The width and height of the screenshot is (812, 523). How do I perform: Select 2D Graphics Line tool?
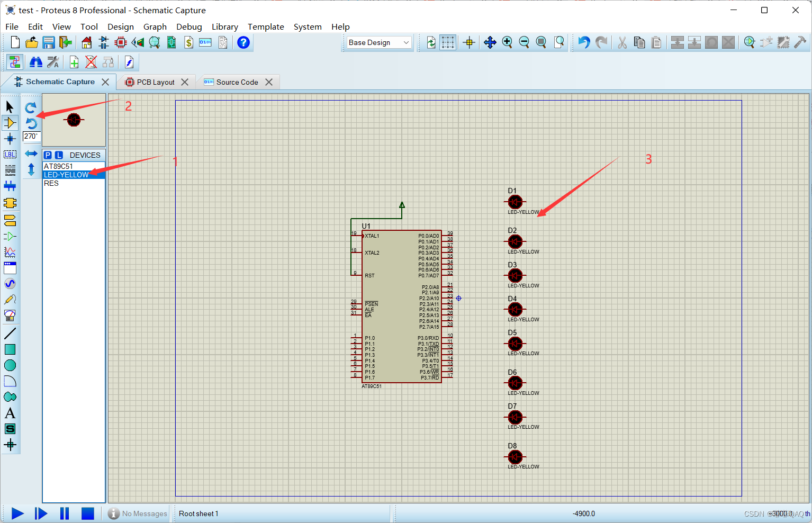point(10,333)
